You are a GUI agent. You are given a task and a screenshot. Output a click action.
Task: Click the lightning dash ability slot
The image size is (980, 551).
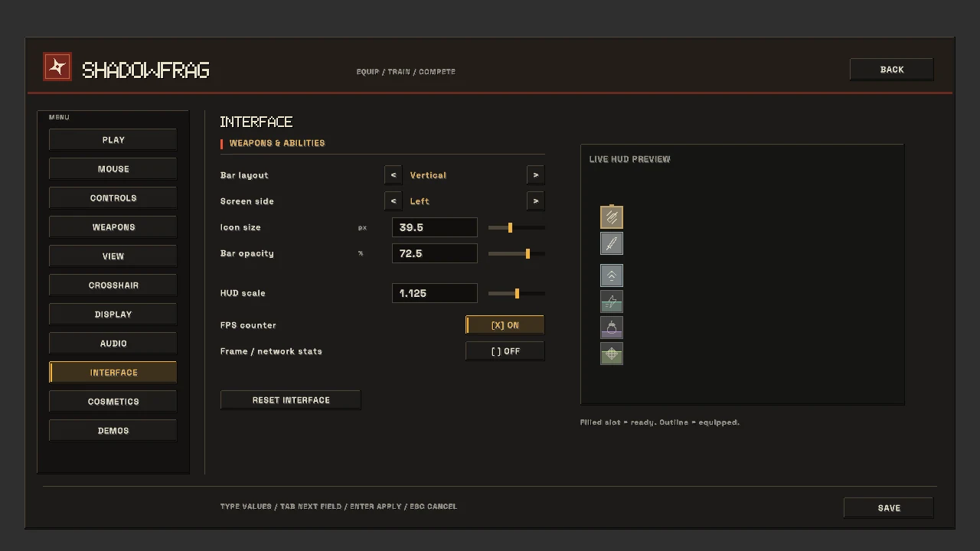(612, 302)
